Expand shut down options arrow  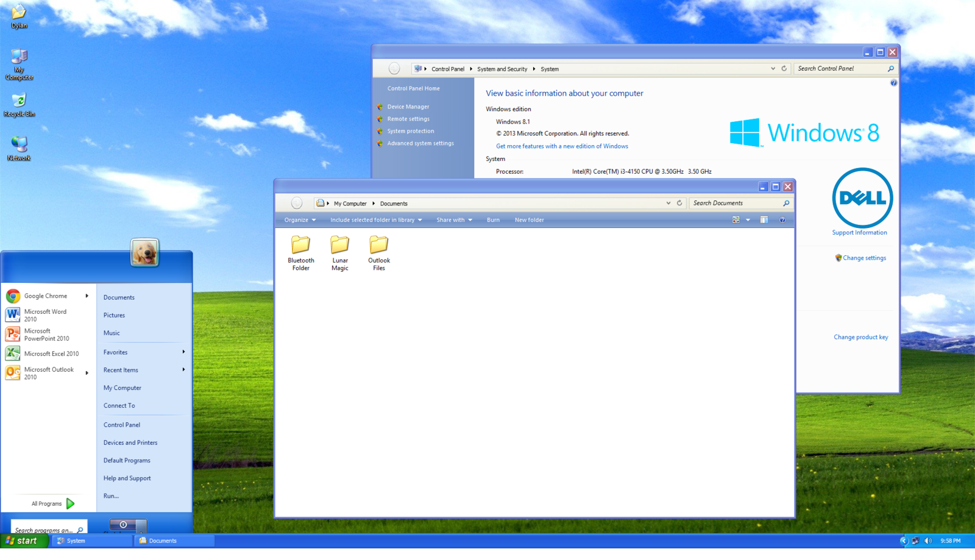pyautogui.click(x=141, y=525)
